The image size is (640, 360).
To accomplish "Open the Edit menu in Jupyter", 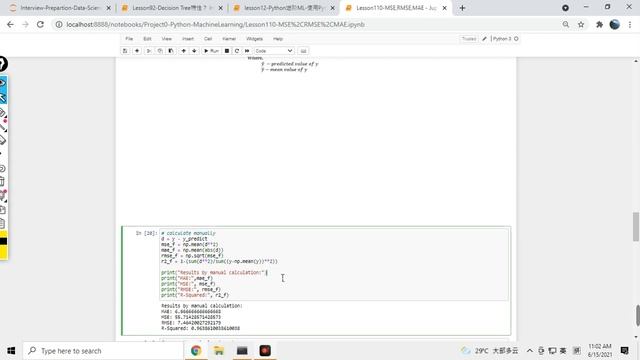I will click(x=147, y=39).
